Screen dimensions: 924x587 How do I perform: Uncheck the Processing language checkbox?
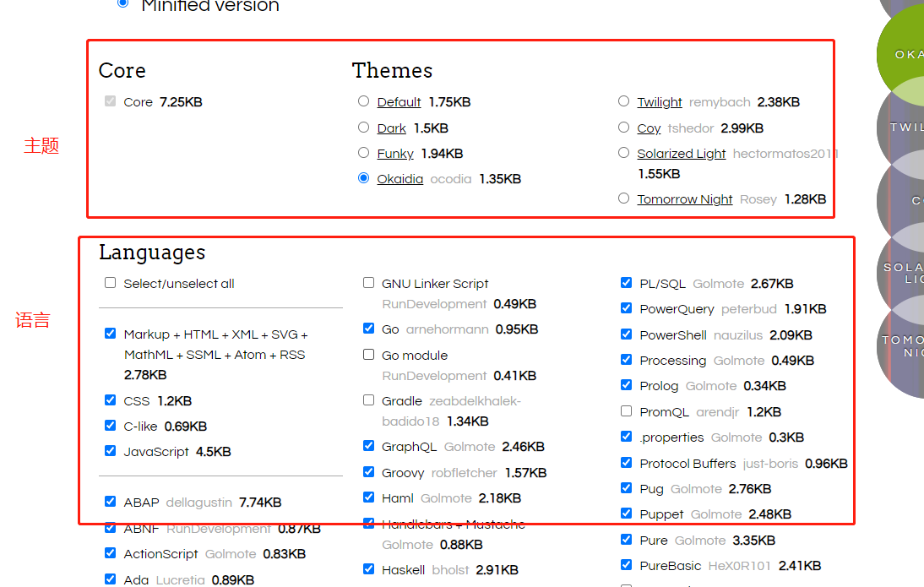[x=627, y=360]
